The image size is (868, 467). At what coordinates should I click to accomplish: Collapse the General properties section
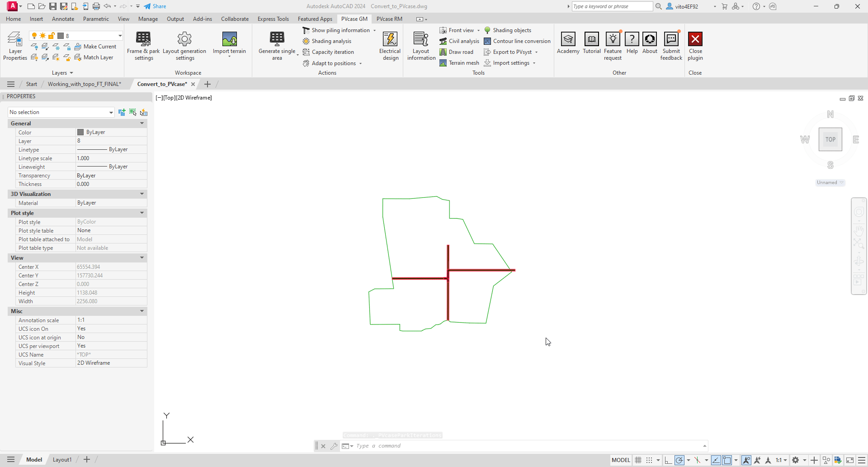coord(142,123)
